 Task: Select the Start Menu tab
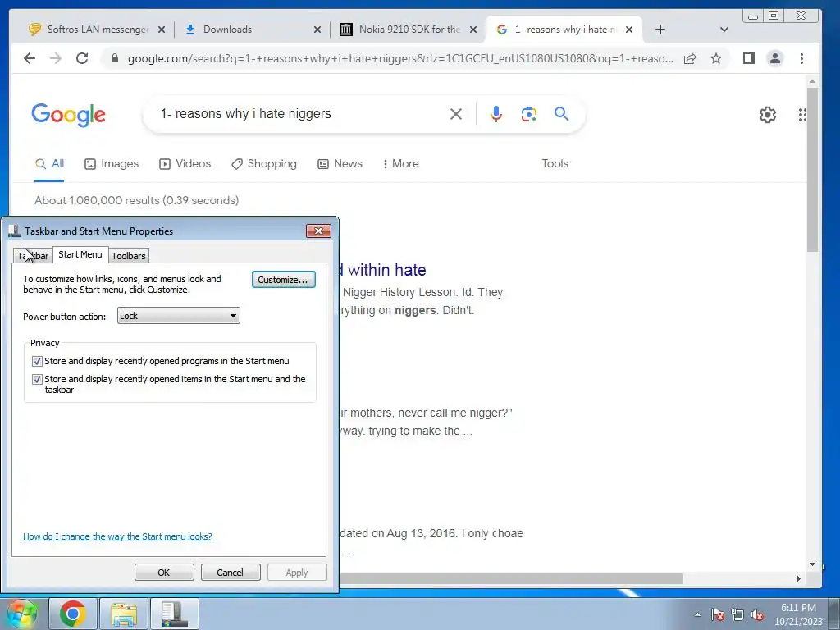(80, 254)
